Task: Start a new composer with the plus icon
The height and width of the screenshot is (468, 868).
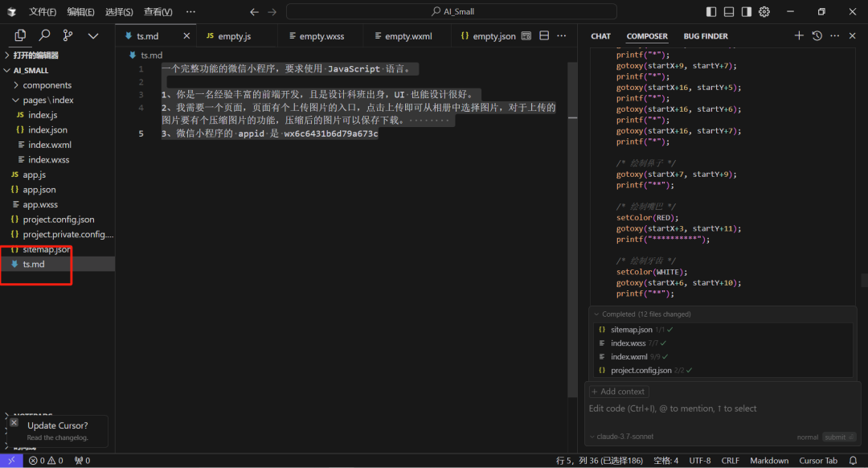Action: click(799, 36)
